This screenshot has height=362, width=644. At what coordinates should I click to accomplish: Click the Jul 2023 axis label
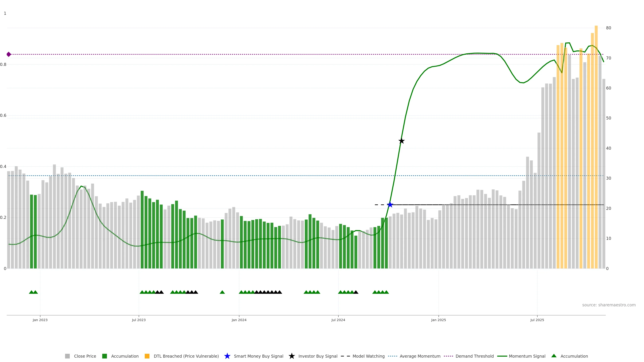point(139,320)
